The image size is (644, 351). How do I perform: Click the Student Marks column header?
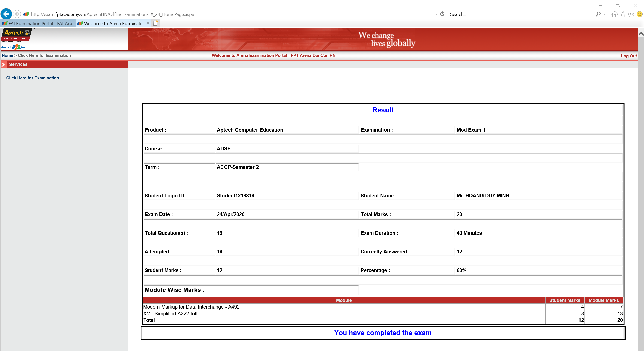(x=565, y=300)
